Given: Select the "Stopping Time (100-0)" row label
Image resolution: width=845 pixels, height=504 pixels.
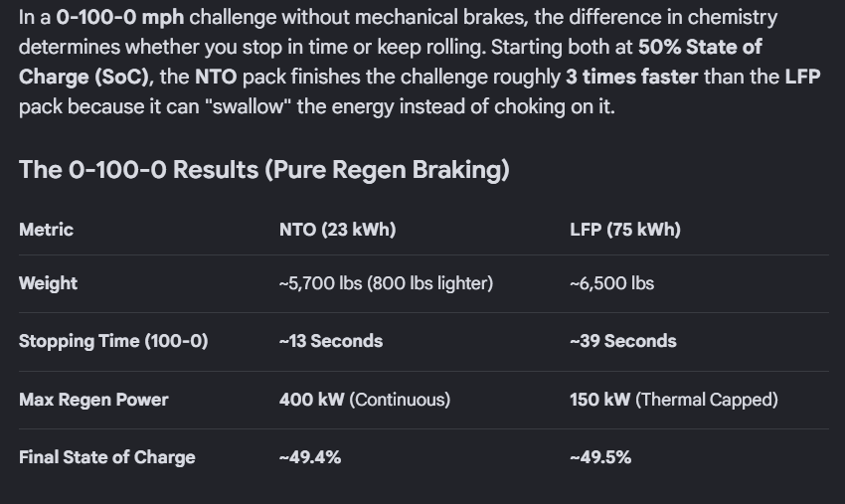Looking at the screenshot, I should [113, 341].
